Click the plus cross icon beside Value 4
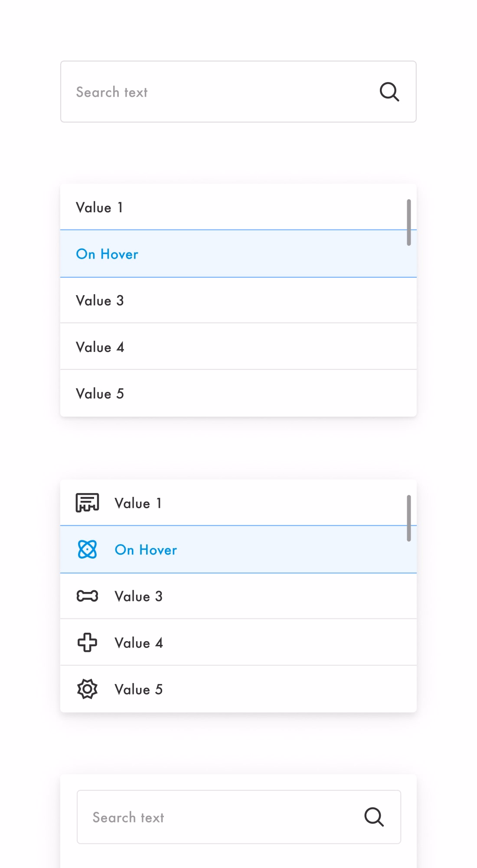 click(x=87, y=642)
